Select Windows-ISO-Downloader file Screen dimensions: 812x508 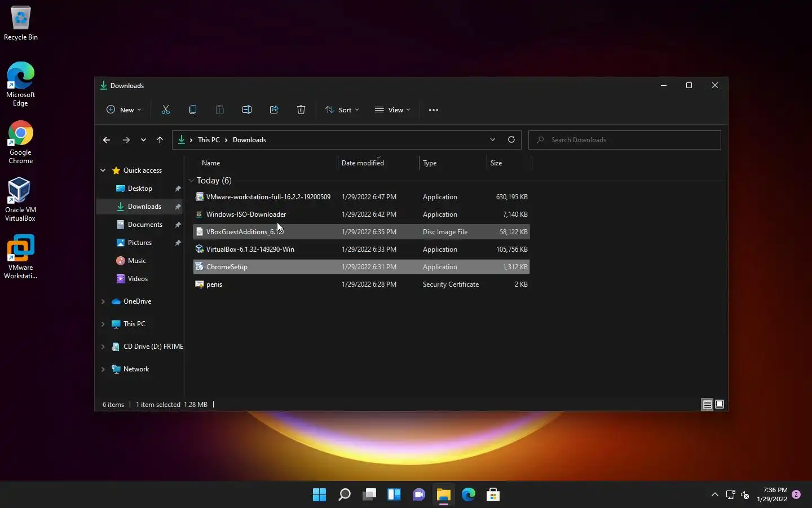click(x=361, y=214)
